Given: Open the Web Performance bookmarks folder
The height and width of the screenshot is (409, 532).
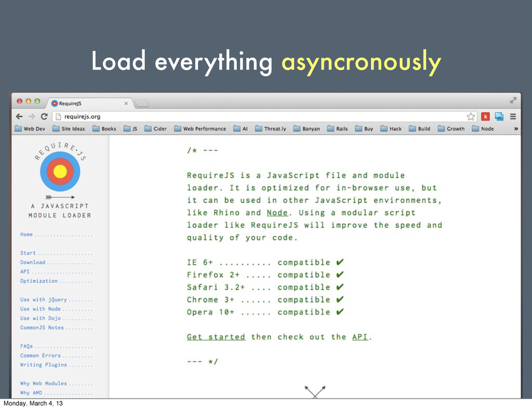Looking at the screenshot, I should coord(200,129).
